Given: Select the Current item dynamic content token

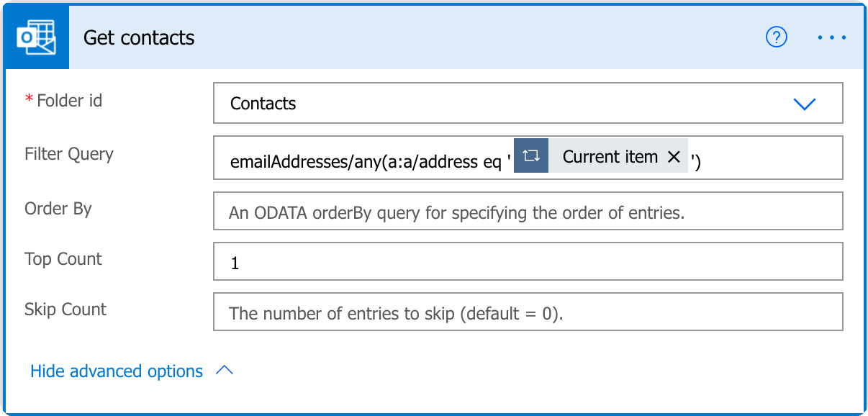Looking at the screenshot, I should 601,156.
